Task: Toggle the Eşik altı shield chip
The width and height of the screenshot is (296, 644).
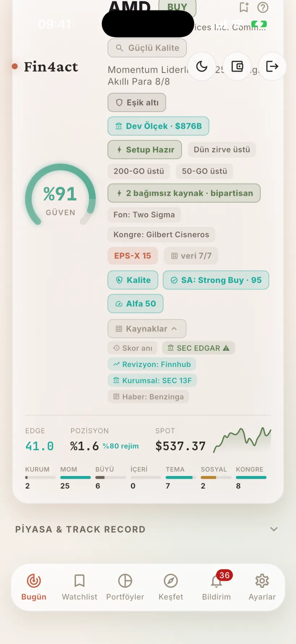Action: 137,103
